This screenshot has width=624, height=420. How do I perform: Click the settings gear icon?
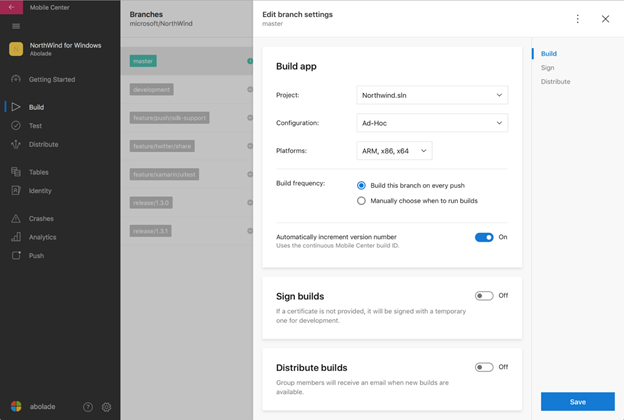[x=107, y=407]
